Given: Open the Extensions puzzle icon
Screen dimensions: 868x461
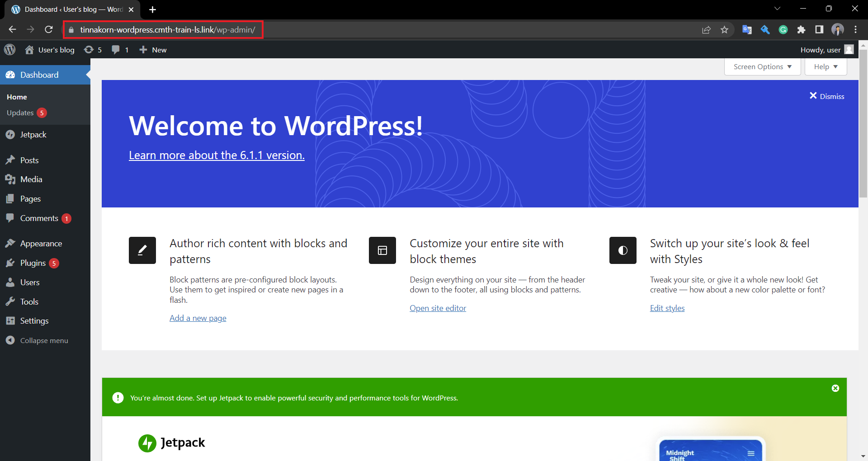Looking at the screenshot, I should pos(801,30).
